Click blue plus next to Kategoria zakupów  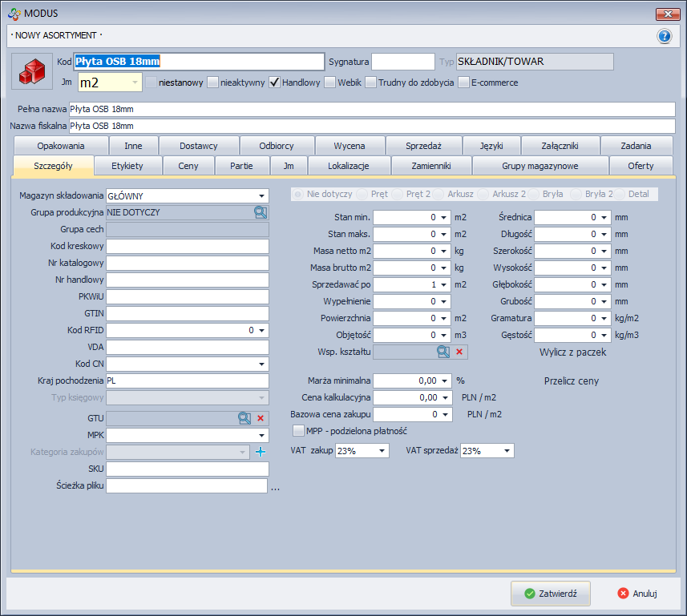point(260,452)
